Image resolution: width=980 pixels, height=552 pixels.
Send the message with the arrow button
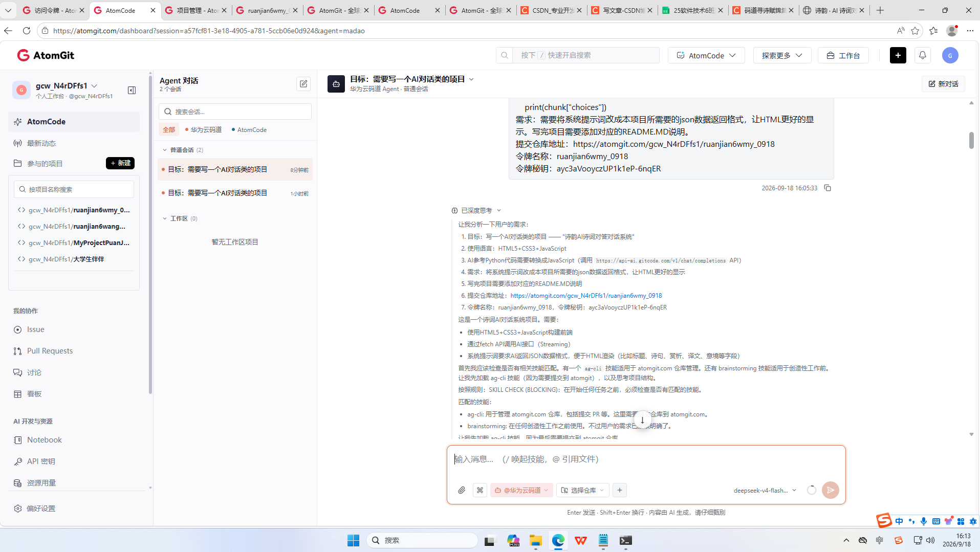click(831, 490)
